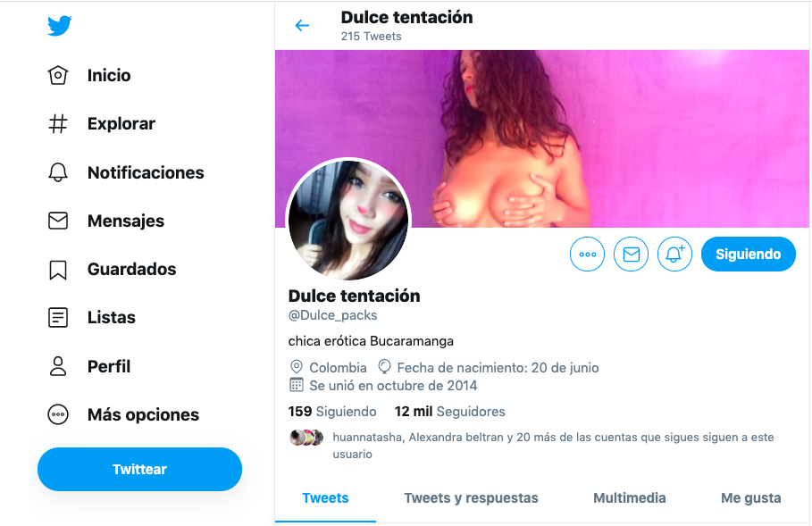Click the Twittear button
812x526 pixels.
(x=140, y=469)
